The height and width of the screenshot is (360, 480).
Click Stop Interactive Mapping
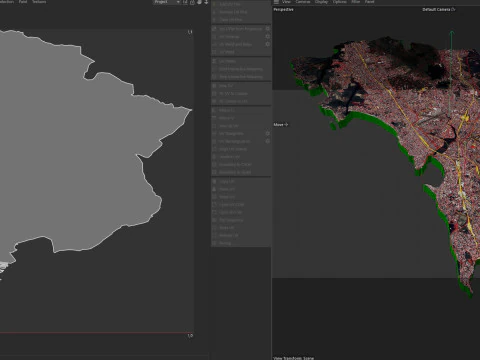[241, 77]
